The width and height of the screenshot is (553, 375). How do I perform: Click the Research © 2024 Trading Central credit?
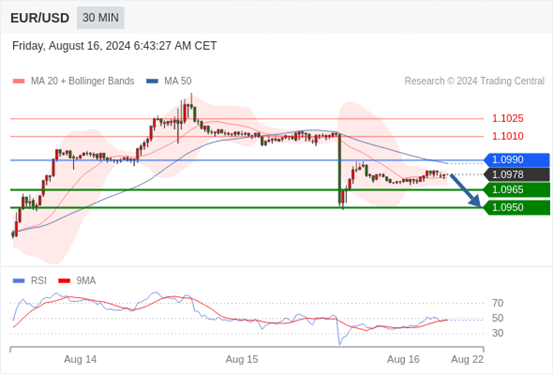[x=474, y=81]
